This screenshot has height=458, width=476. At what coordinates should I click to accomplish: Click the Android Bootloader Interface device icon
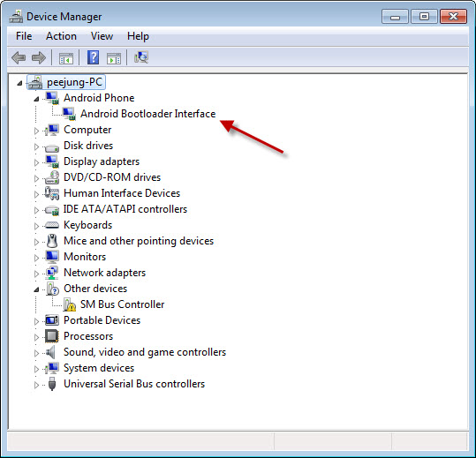click(x=69, y=114)
